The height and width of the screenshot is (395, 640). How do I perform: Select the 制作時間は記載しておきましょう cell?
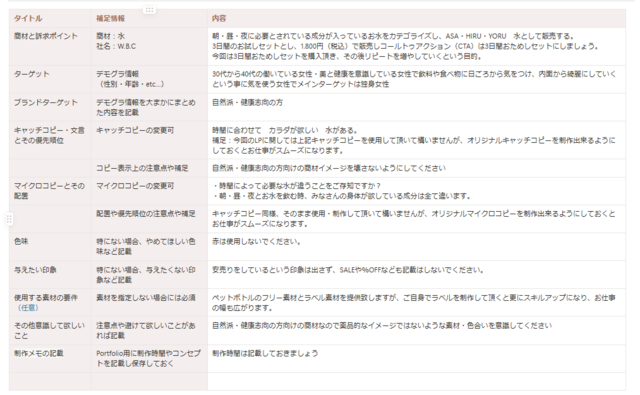[x=416, y=358]
